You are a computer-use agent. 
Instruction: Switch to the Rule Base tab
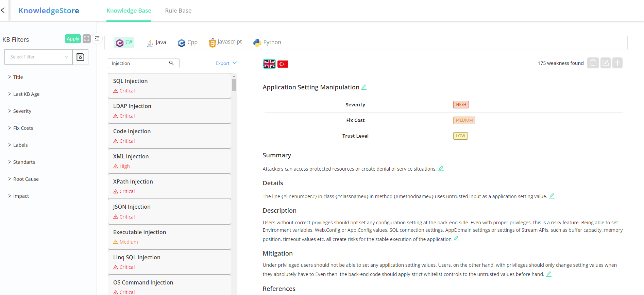tap(178, 11)
